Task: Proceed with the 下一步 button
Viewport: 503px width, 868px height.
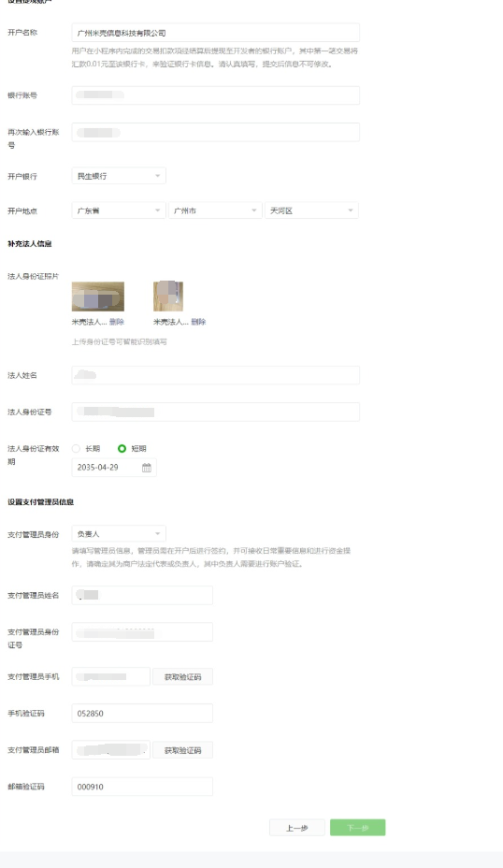Action: 357,828
